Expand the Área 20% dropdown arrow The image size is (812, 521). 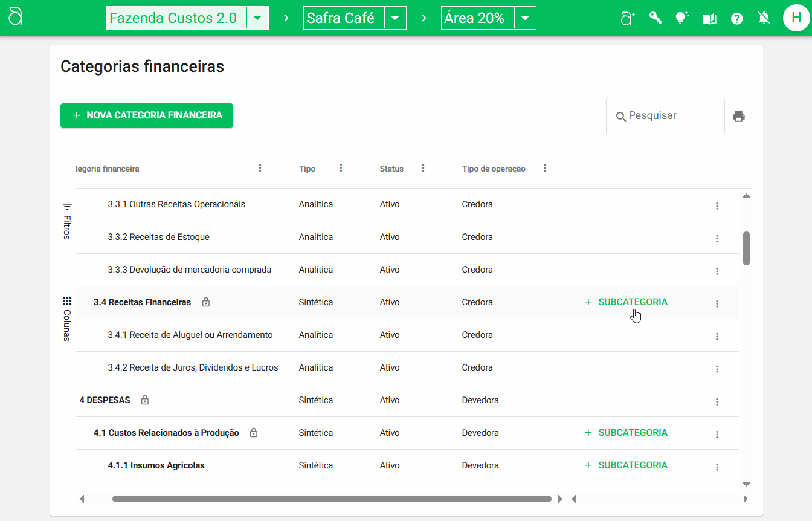tap(525, 18)
